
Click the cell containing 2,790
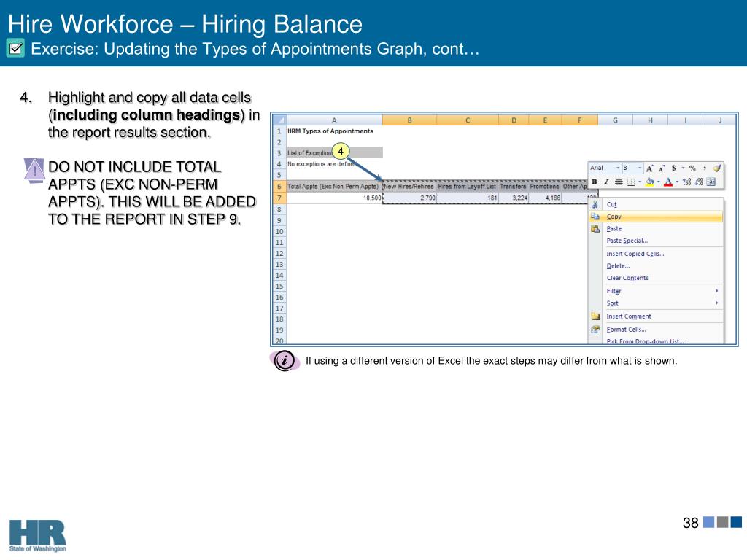click(409, 198)
